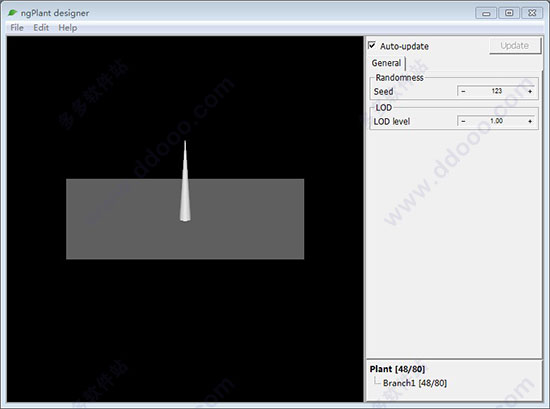Click the Update button
Viewport: 550px width, 409px height.
click(x=515, y=46)
